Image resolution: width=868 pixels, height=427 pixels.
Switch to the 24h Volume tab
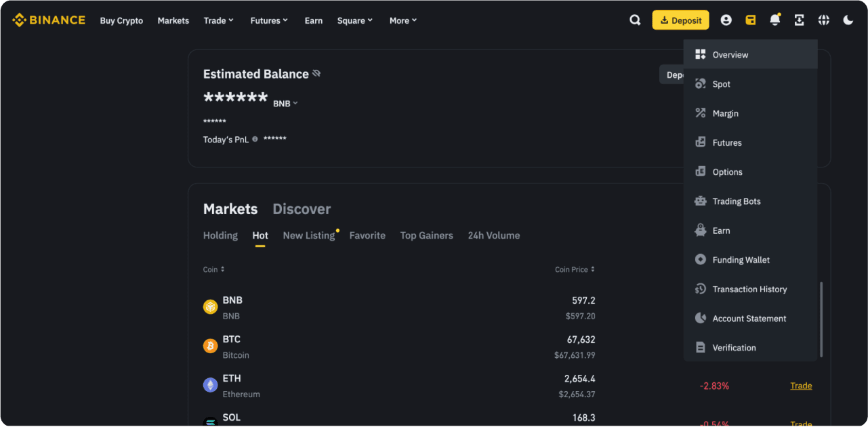pyautogui.click(x=494, y=236)
